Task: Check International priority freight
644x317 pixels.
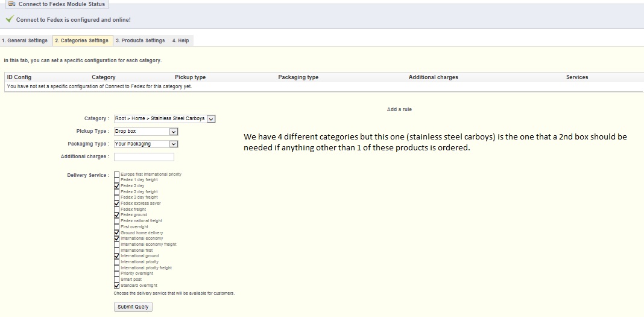Action: [x=116, y=267]
